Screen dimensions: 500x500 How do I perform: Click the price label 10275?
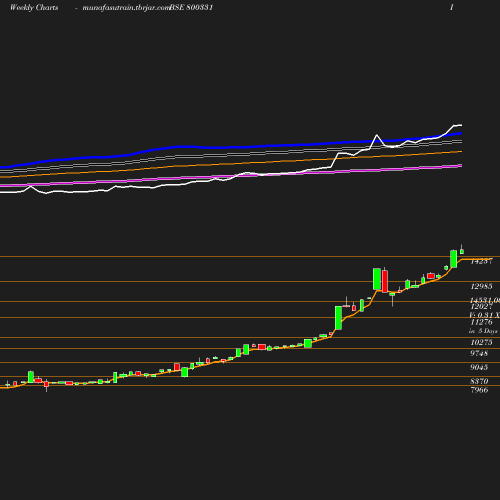pos(481,342)
